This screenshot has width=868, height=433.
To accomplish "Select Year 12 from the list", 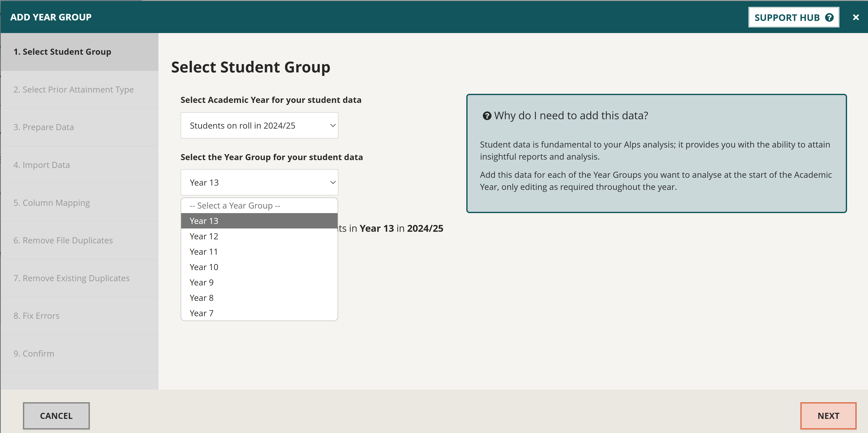I will 259,236.
